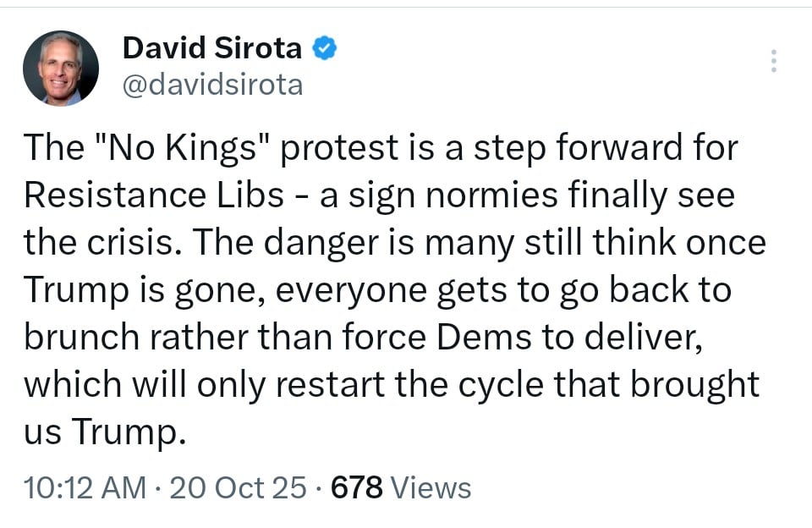Click the 10:12 AM timestamp
Viewport: 812px width, 528px height.
click(85, 487)
